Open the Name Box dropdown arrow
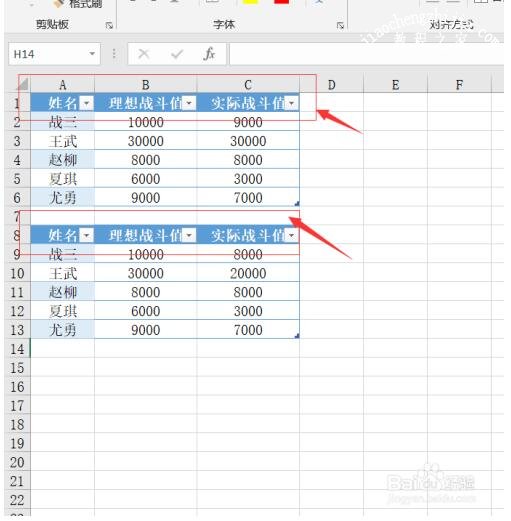 (92, 54)
